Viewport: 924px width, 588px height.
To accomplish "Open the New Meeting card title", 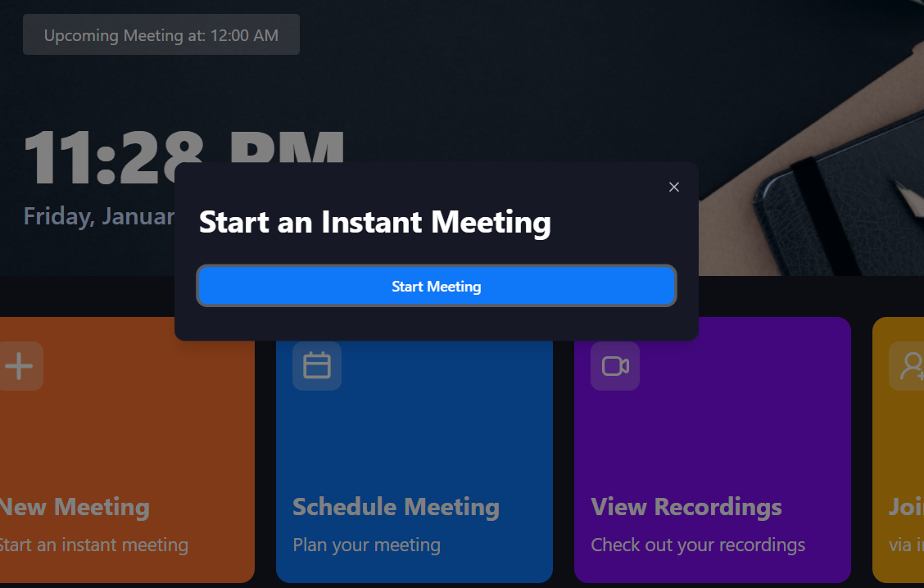I will [74, 507].
